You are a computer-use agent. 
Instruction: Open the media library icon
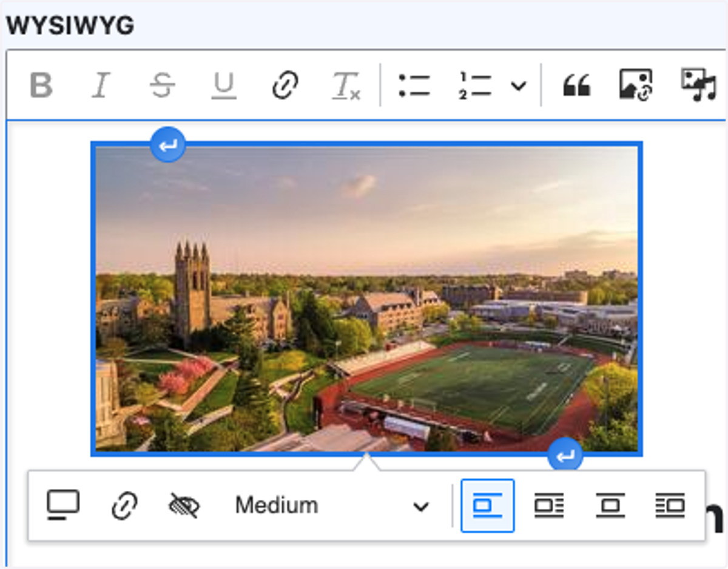(x=698, y=86)
